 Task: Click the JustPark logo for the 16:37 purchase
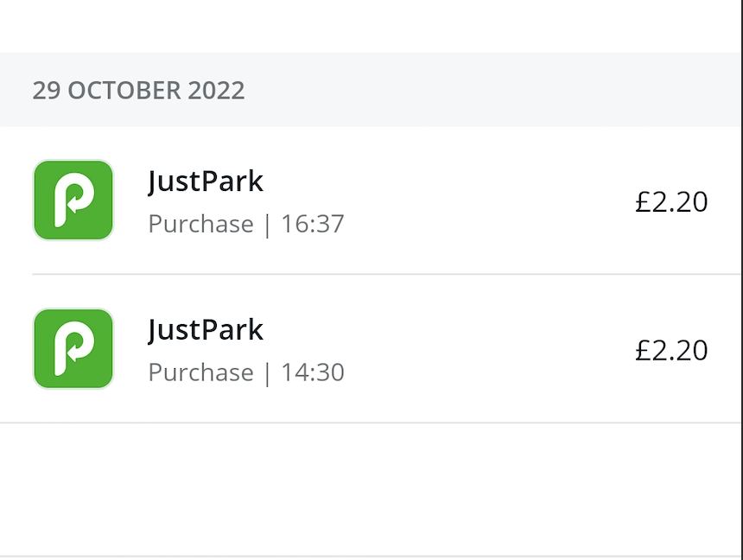pyautogui.click(x=73, y=200)
